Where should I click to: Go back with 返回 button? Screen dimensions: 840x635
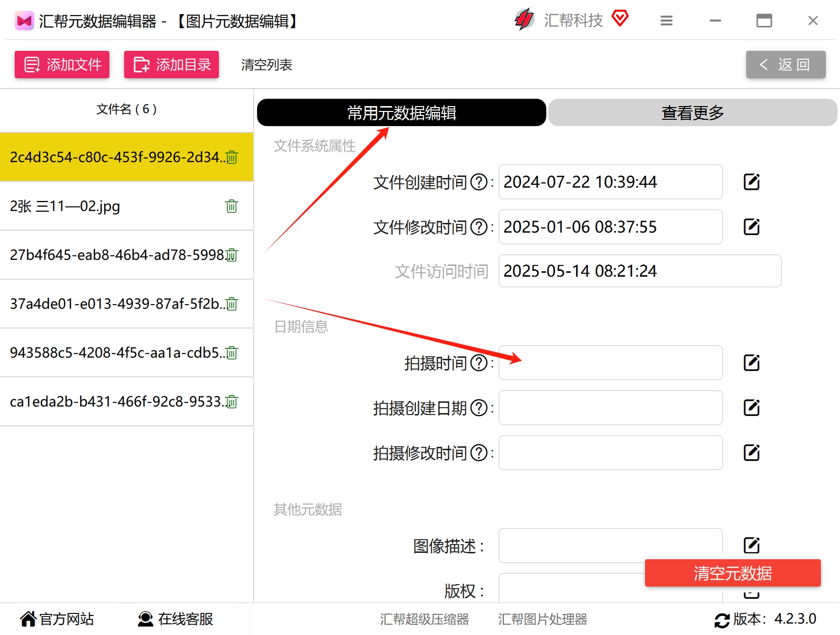pyautogui.click(x=786, y=65)
